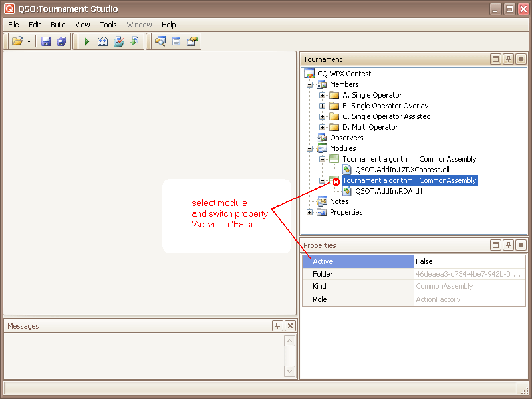
Task: Expand the A. Single Operator folder
Action: pos(322,95)
